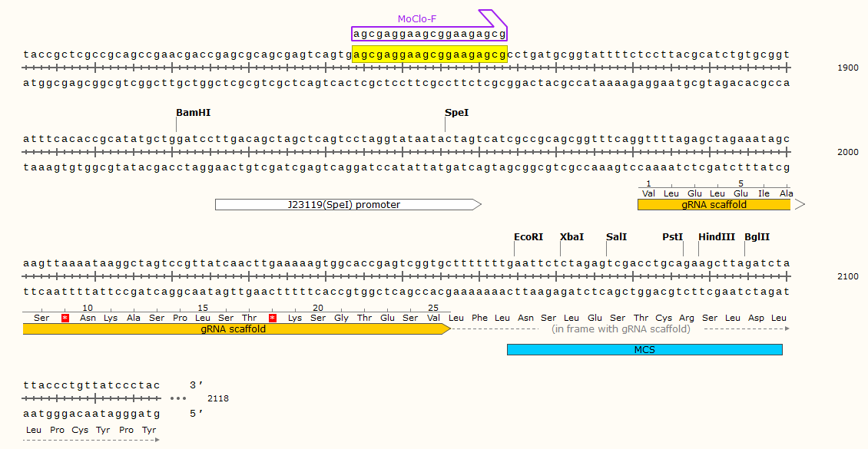Select the BamHI restriction site label
Viewport: 868px width, 449px height.
(193, 113)
